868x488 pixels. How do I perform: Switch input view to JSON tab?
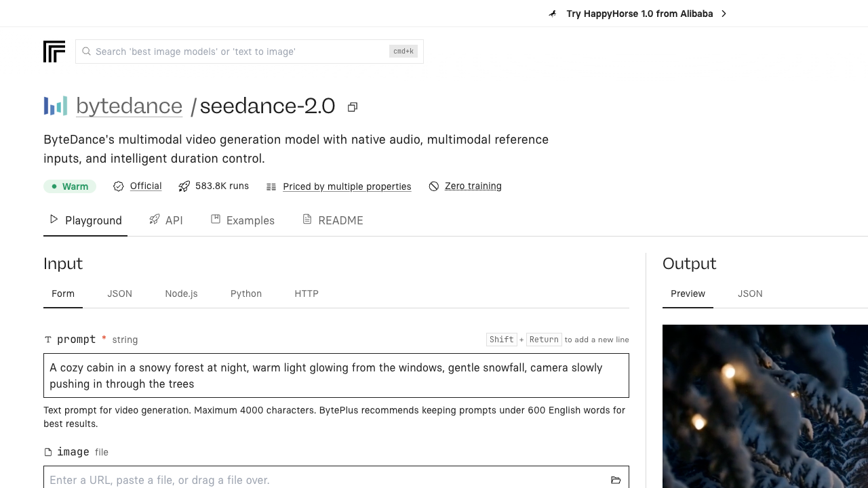pos(120,293)
